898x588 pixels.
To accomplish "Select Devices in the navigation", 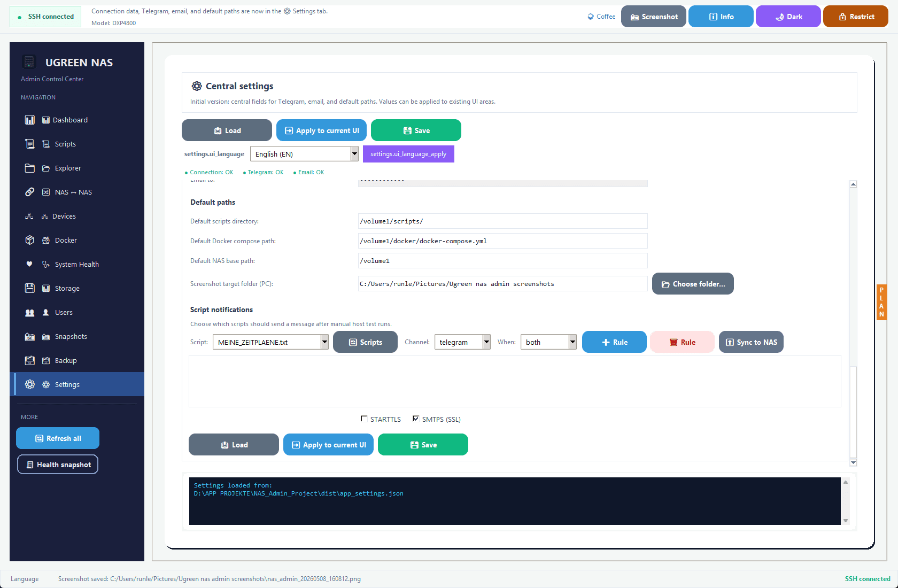I will pos(77,216).
